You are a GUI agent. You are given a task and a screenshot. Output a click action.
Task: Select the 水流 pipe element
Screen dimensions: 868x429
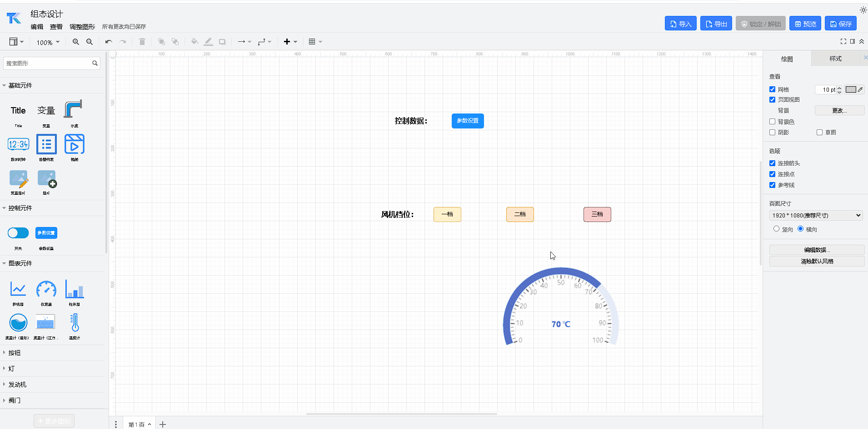[74, 109]
